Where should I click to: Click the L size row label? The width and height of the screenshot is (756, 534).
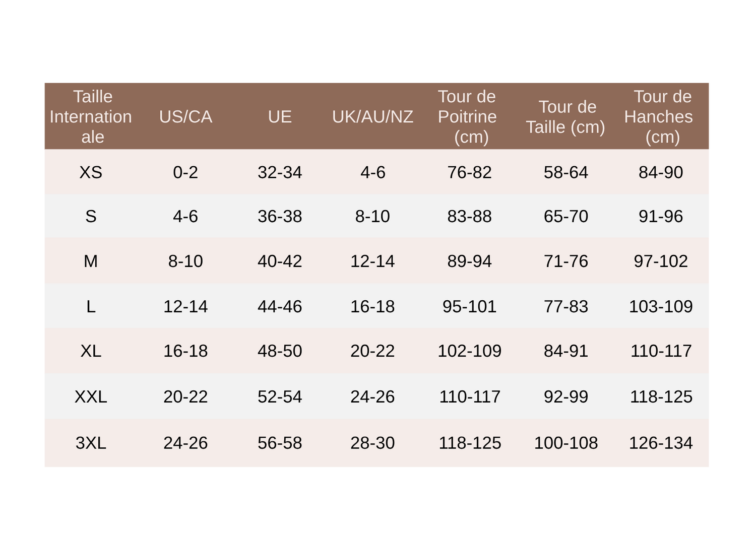(x=91, y=306)
